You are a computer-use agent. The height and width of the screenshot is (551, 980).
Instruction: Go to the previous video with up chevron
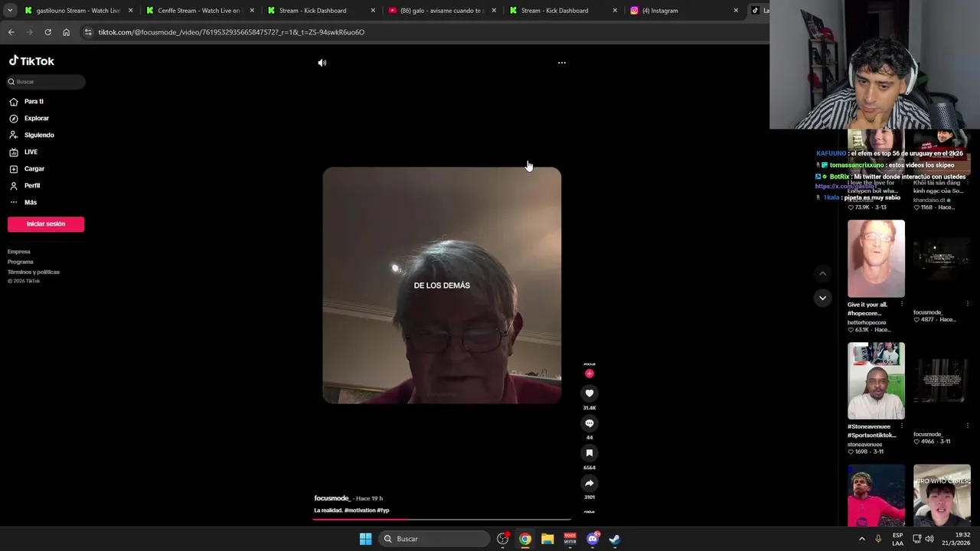pyautogui.click(x=822, y=273)
